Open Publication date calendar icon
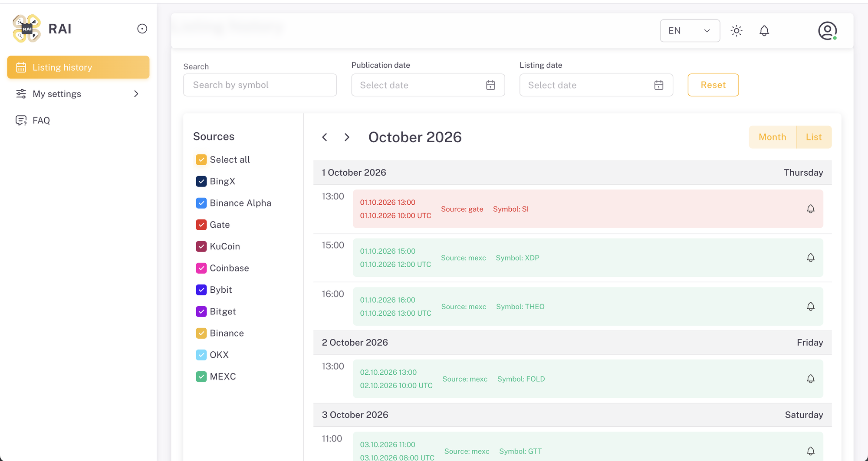 click(x=490, y=85)
